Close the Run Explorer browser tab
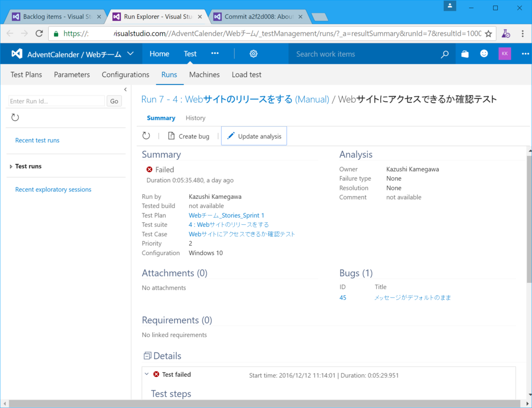The height and width of the screenshot is (408, 532). coord(199,17)
